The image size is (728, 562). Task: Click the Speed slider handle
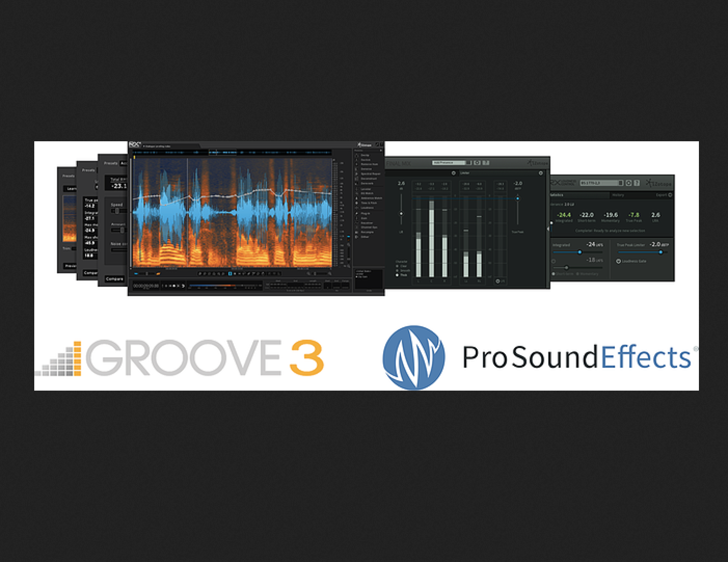coord(117,211)
